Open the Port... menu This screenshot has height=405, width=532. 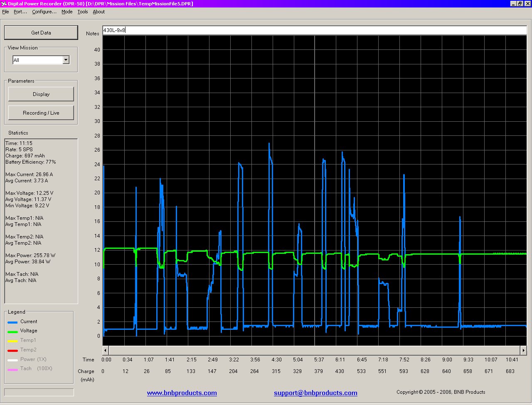[20, 12]
